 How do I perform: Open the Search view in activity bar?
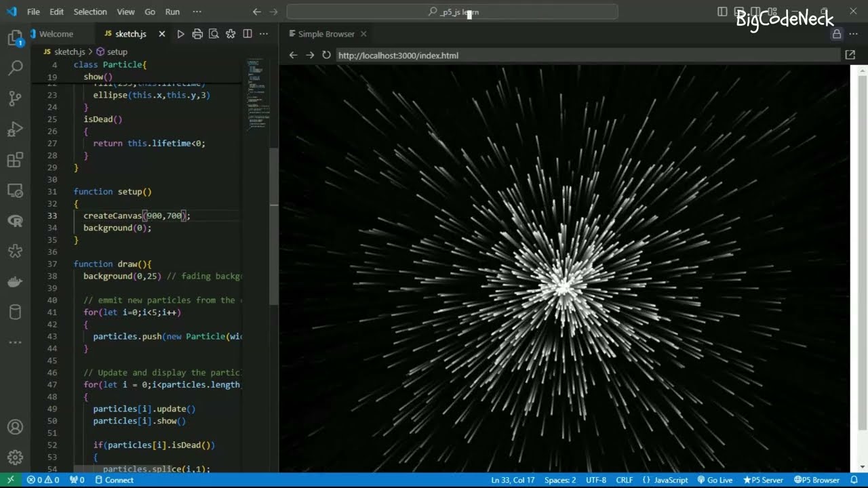click(x=15, y=68)
